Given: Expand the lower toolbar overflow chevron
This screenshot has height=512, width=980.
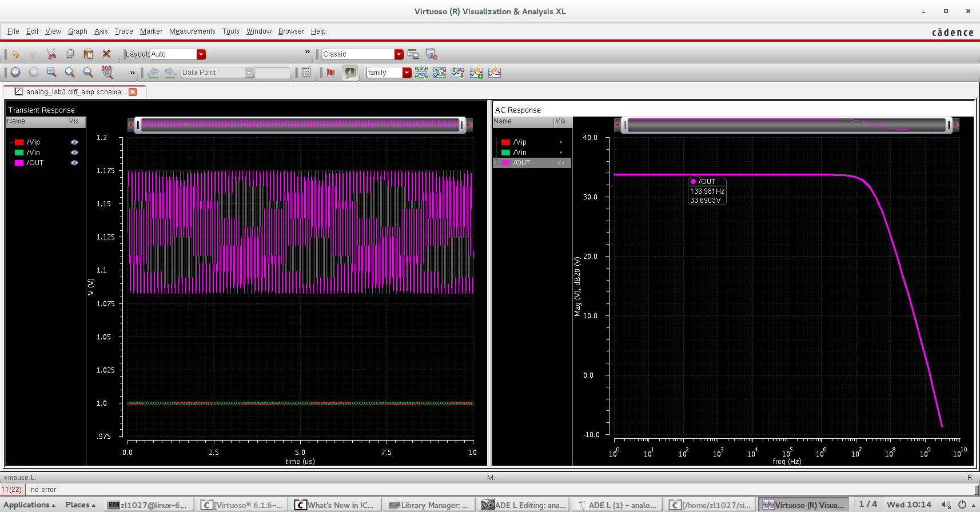Looking at the screenshot, I should click(133, 73).
